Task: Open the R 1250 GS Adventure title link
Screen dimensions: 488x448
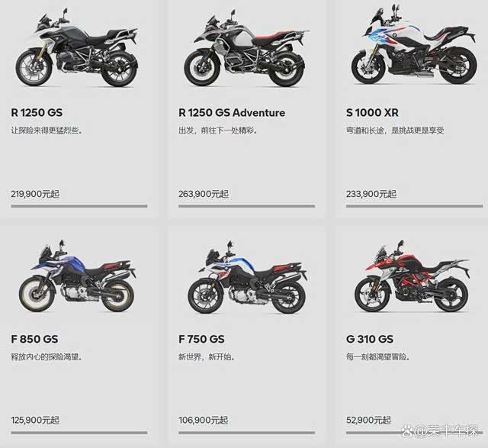Action: [x=232, y=112]
